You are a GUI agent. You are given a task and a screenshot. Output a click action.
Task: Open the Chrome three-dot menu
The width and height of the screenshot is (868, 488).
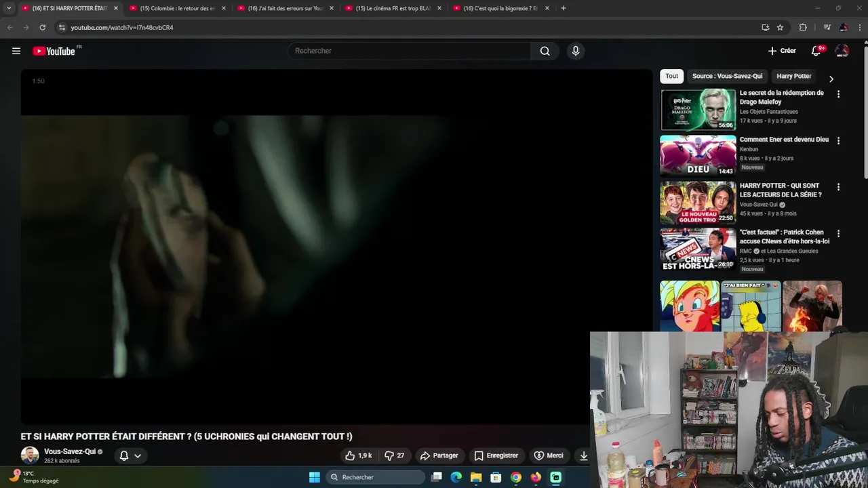coord(860,27)
